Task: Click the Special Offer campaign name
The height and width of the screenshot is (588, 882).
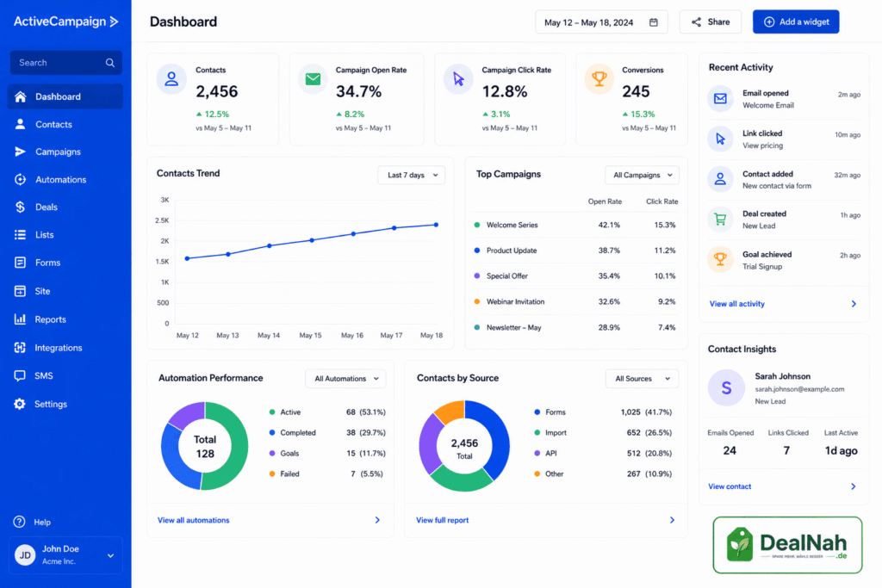Action: click(x=506, y=276)
